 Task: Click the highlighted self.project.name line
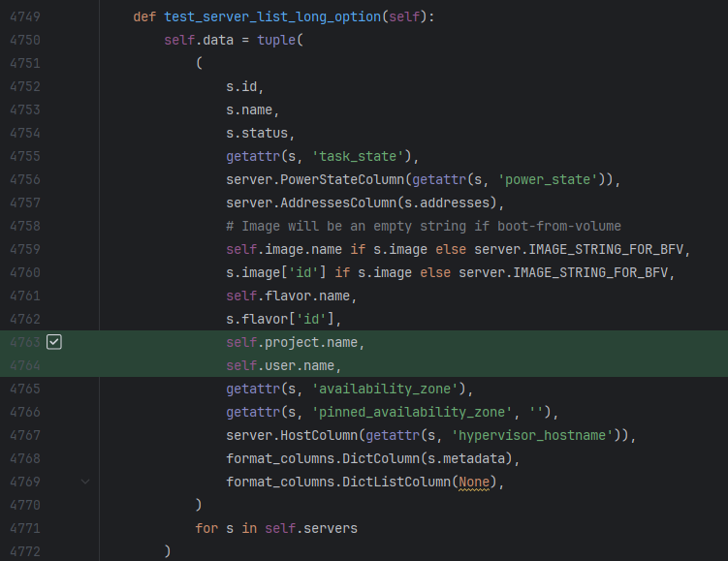click(296, 342)
